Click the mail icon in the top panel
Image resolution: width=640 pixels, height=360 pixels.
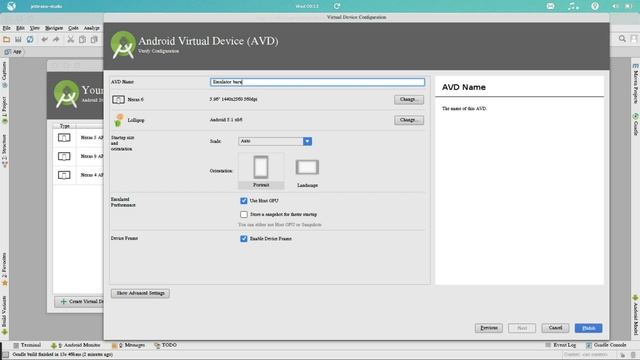[550, 6]
